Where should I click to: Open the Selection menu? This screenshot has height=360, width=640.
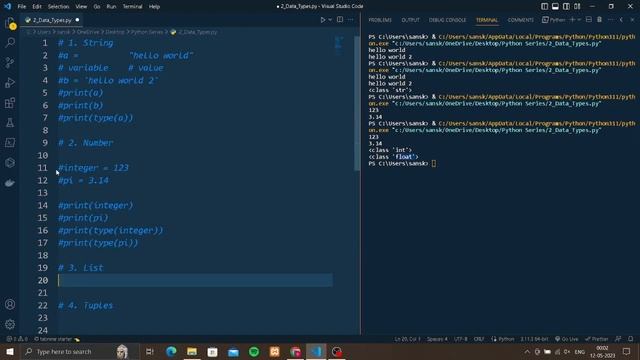pos(58,7)
